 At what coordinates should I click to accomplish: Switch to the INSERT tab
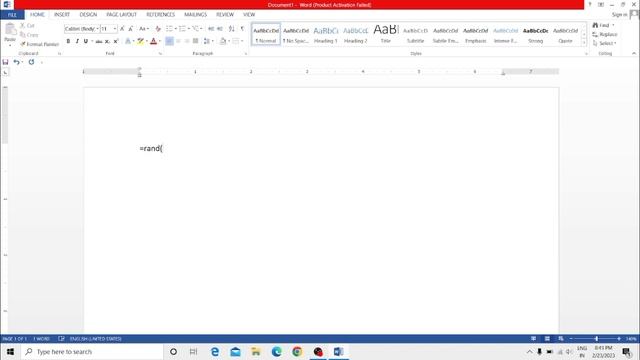click(62, 15)
